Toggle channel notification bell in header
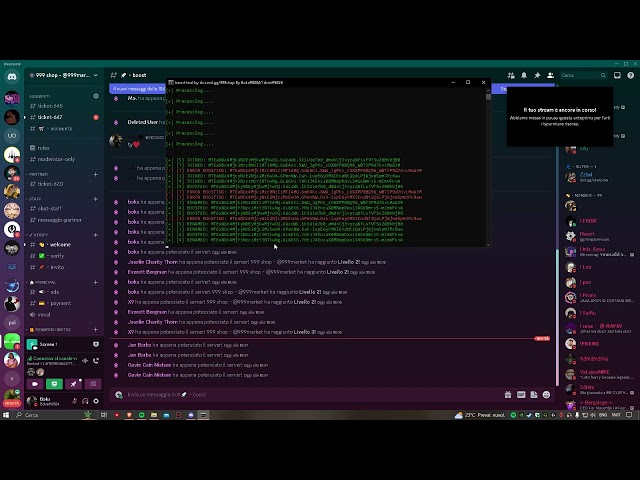640x480 pixels. [524, 75]
